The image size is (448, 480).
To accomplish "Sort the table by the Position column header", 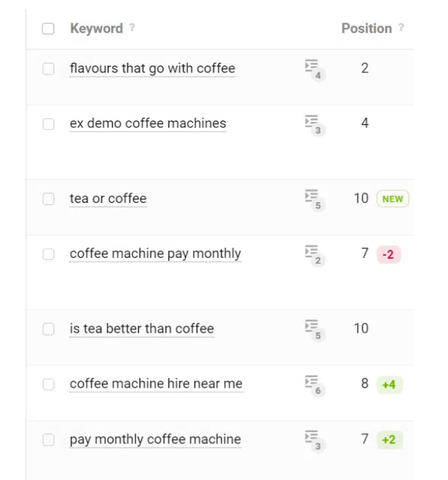I will [x=366, y=28].
